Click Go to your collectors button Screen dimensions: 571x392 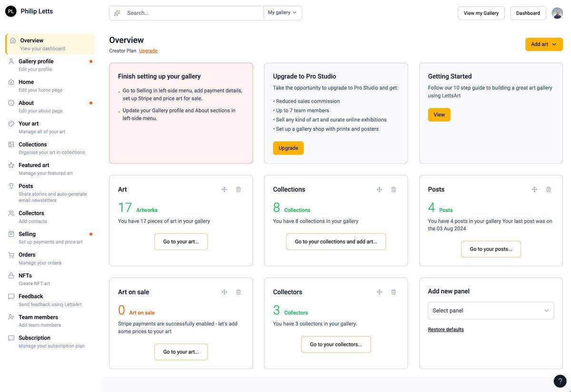336,344
